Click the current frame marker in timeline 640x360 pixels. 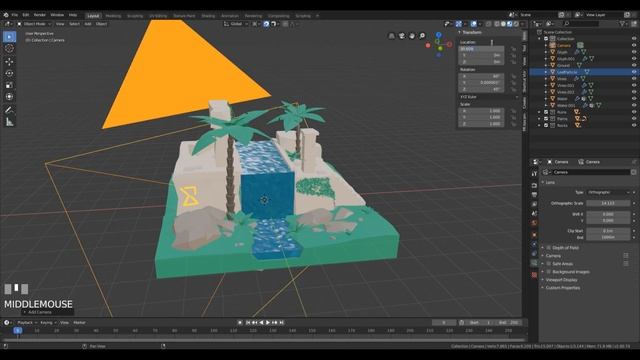18,331
